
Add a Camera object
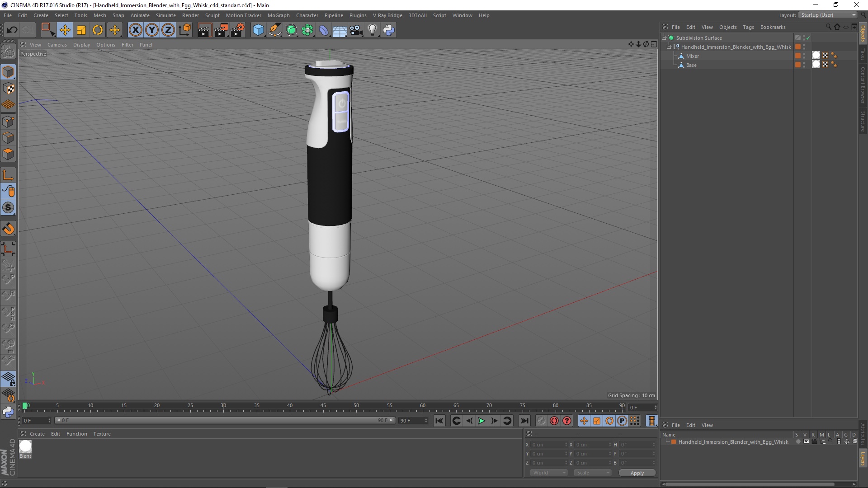pyautogui.click(x=356, y=30)
